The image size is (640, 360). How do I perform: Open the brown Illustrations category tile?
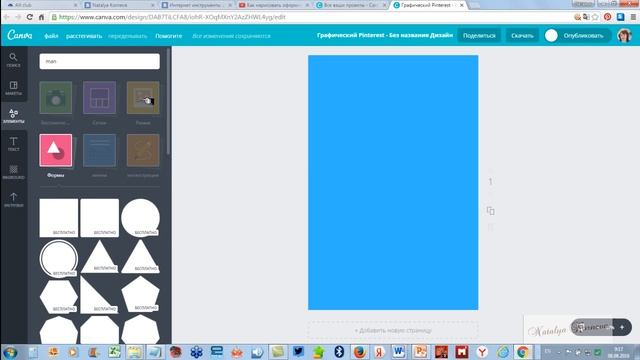[x=143, y=150]
